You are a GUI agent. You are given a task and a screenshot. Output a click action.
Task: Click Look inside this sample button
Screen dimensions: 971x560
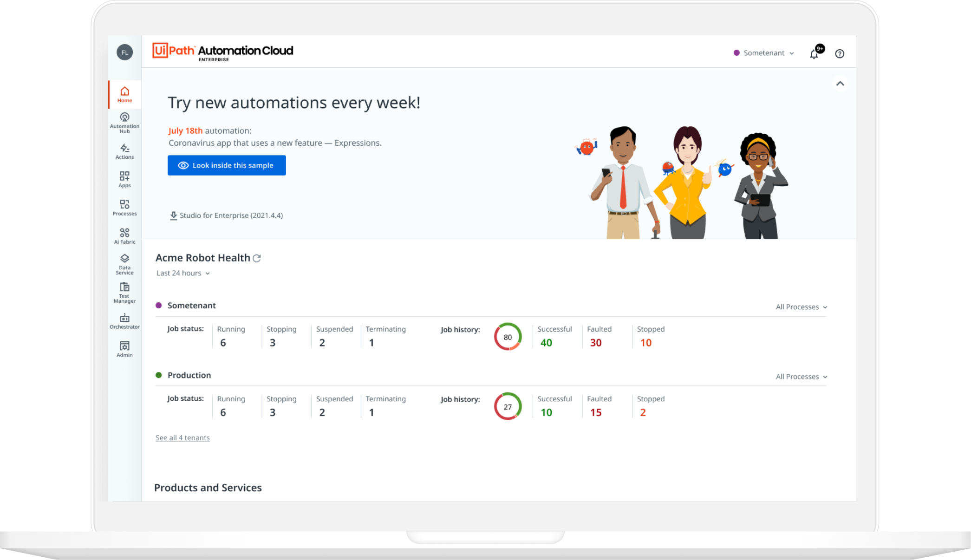point(227,165)
